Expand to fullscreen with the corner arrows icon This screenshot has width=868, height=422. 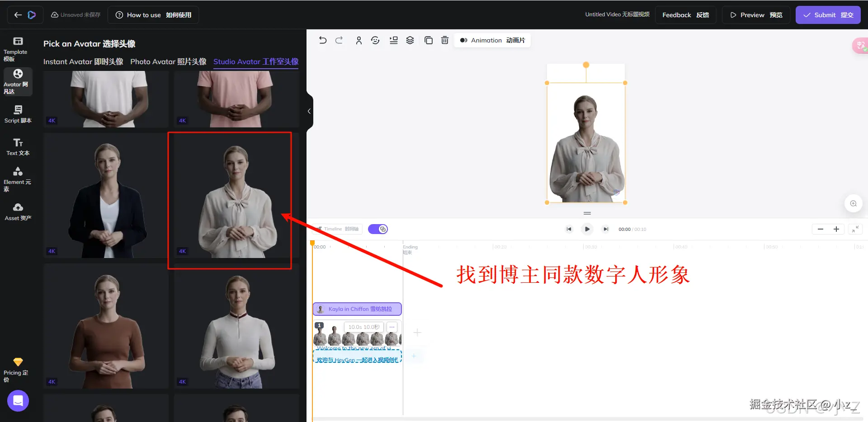click(855, 229)
